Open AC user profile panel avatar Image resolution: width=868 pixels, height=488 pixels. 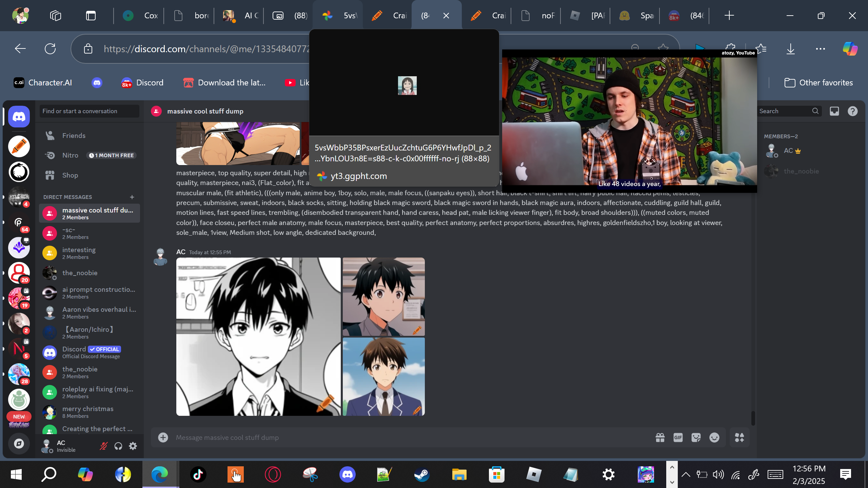point(47,446)
